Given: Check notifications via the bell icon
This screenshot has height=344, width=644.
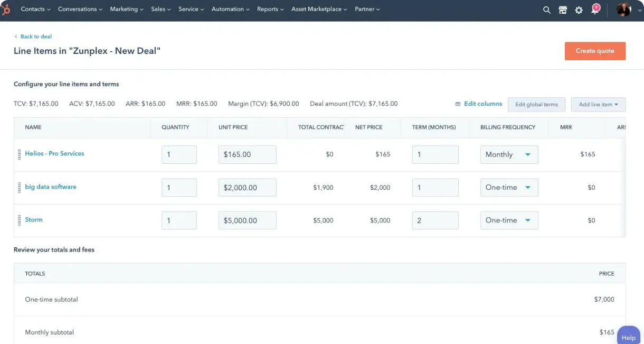Looking at the screenshot, I should [595, 10].
